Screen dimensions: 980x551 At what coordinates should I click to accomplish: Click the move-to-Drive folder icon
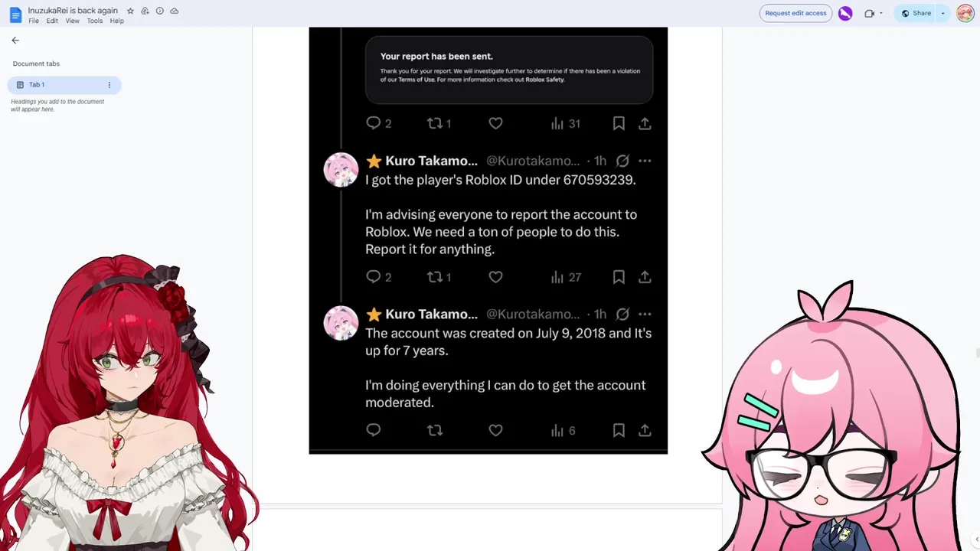145,11
